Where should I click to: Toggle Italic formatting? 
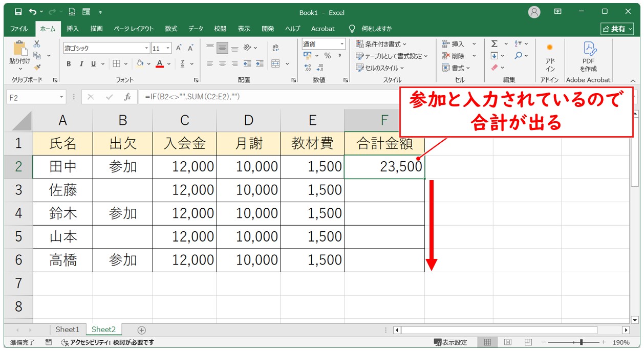point(81,64)
